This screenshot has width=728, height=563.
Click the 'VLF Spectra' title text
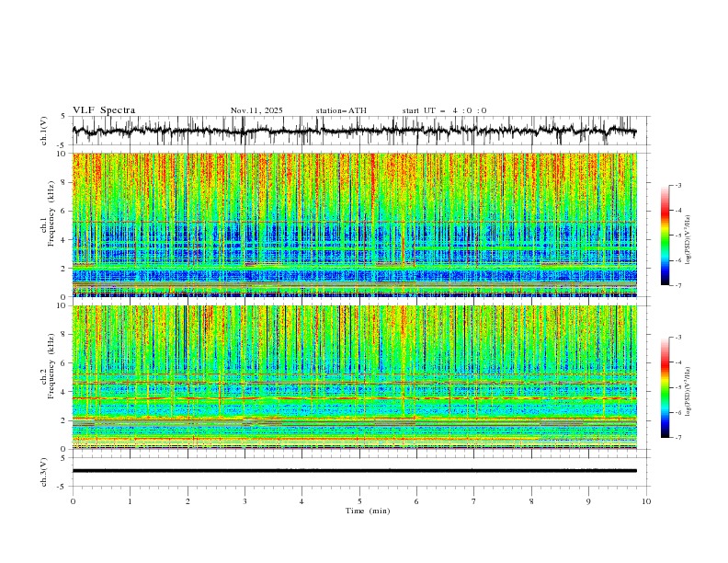(x=104, y=110)
